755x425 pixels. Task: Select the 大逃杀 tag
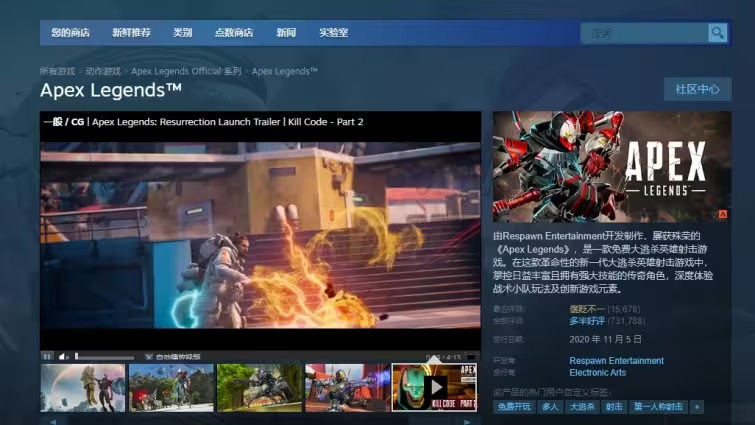pyautogui.click(x=582, y=407)
